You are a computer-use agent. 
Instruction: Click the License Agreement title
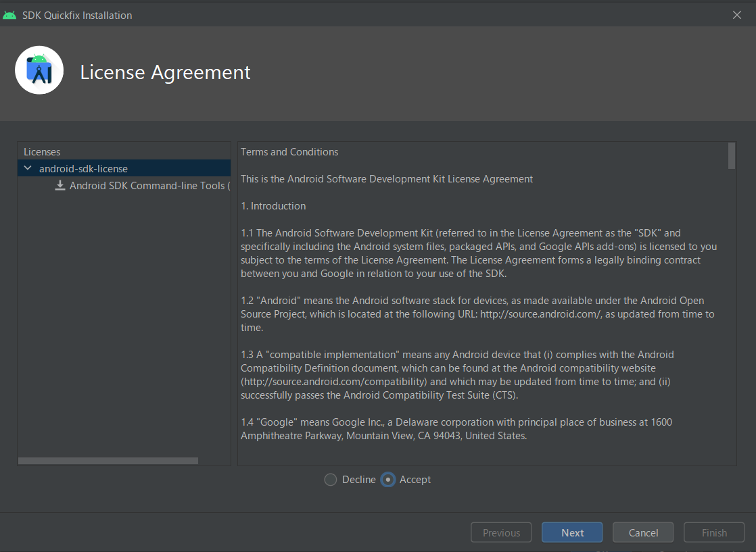pyautogui.click(x=165, y=72)
